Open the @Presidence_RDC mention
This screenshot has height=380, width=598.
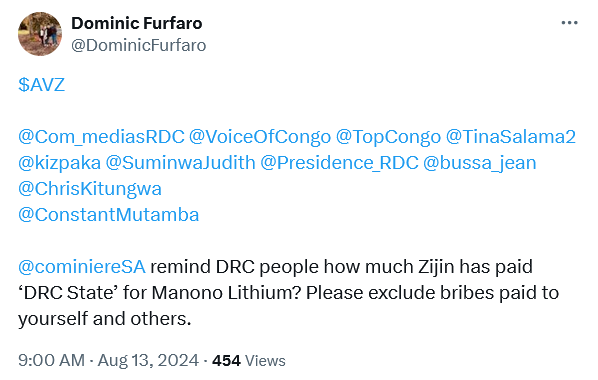(x=339, y=163)
